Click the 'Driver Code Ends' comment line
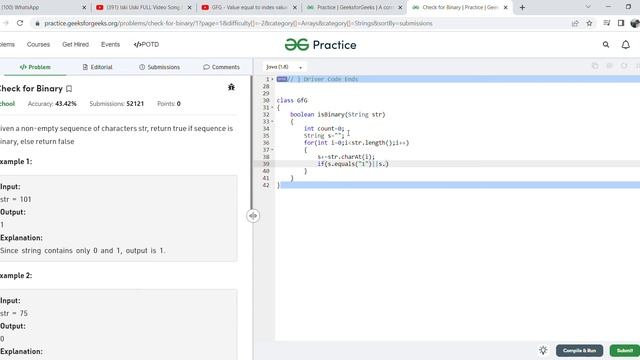The image size is (640, 360). tap(323, 79)
